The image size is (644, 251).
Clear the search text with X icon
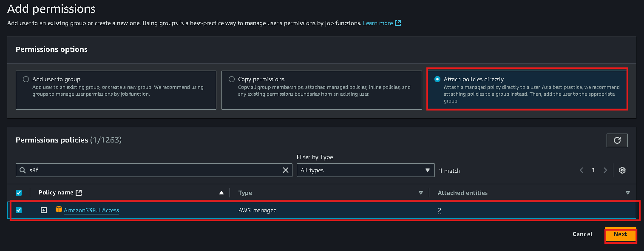pos(286,170)
